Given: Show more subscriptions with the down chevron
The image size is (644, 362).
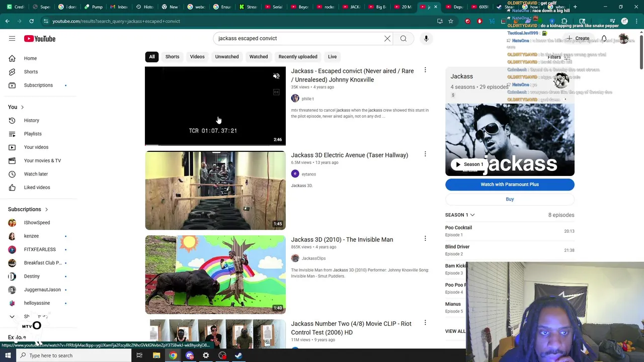Looking at the screenshot, I should coord(12,317).
